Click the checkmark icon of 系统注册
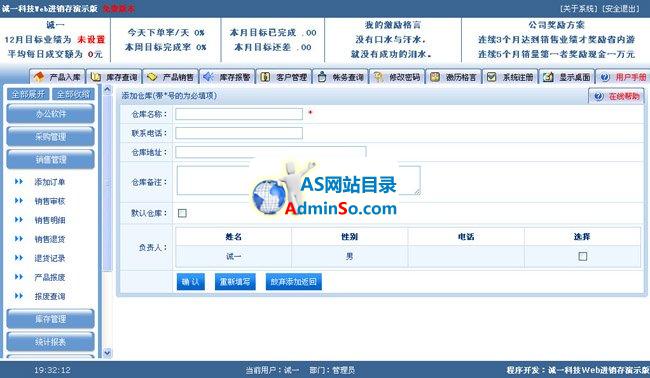650x378 pixels. tap(492, 77)
